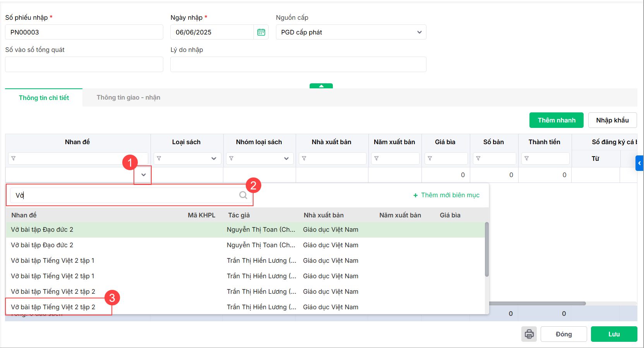Click the Thêm mới biên mục link

tap(446, 195)
